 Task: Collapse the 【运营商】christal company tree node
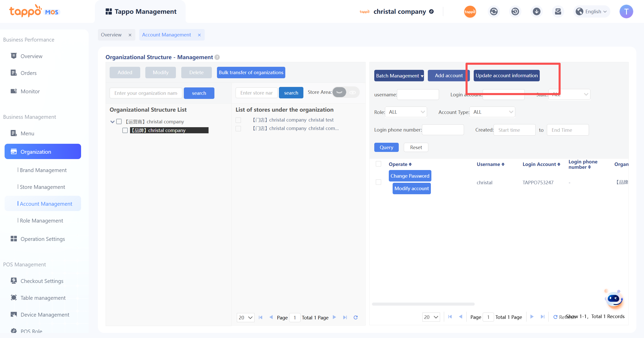pyautogui.click(x=112, y=122)
